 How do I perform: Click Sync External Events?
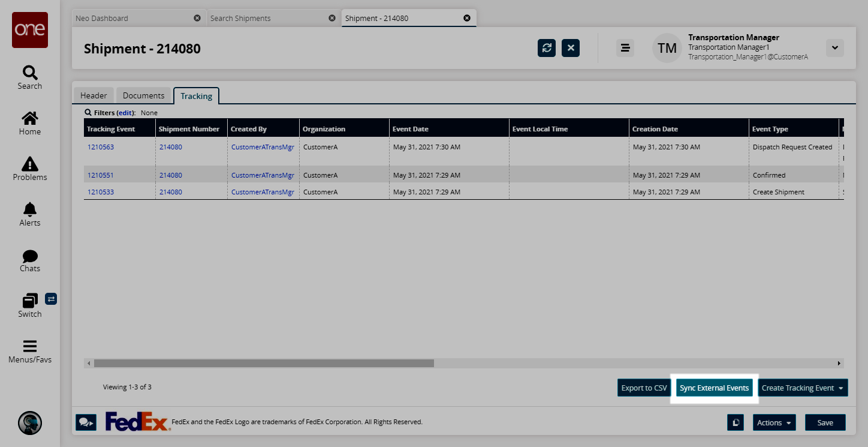pos(714,388)
